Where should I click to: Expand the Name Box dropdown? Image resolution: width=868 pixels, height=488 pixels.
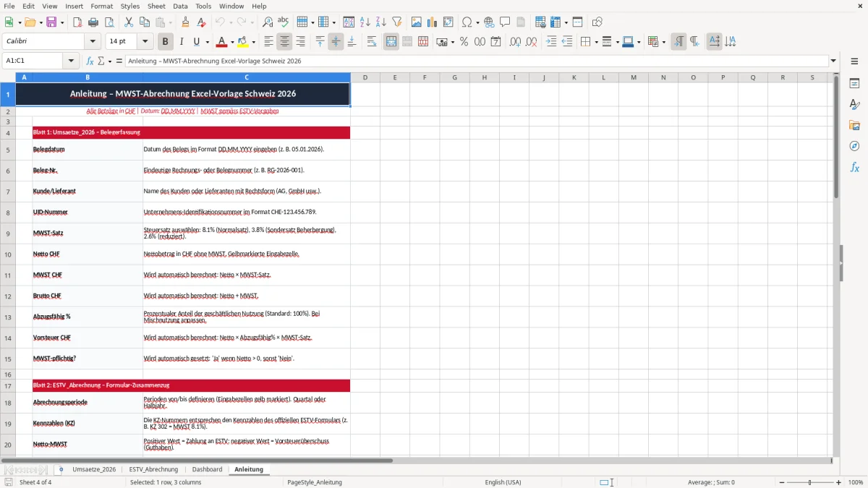(x=71, y=61)
